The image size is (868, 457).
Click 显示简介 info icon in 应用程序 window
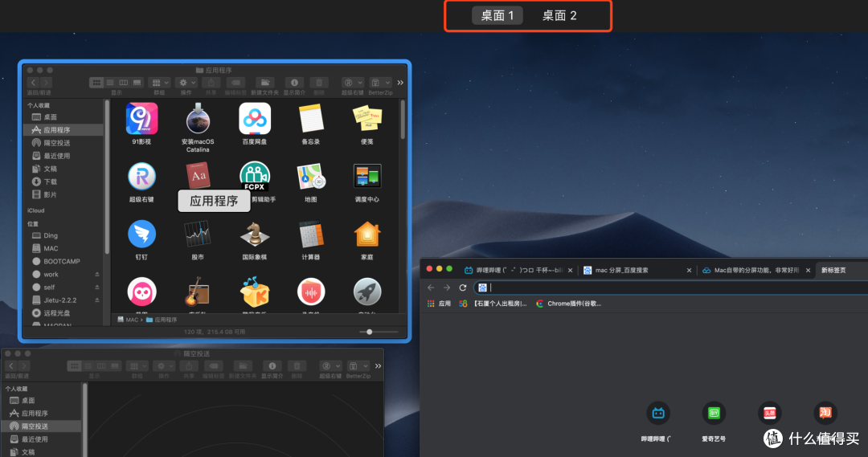[x=294, y=83]
